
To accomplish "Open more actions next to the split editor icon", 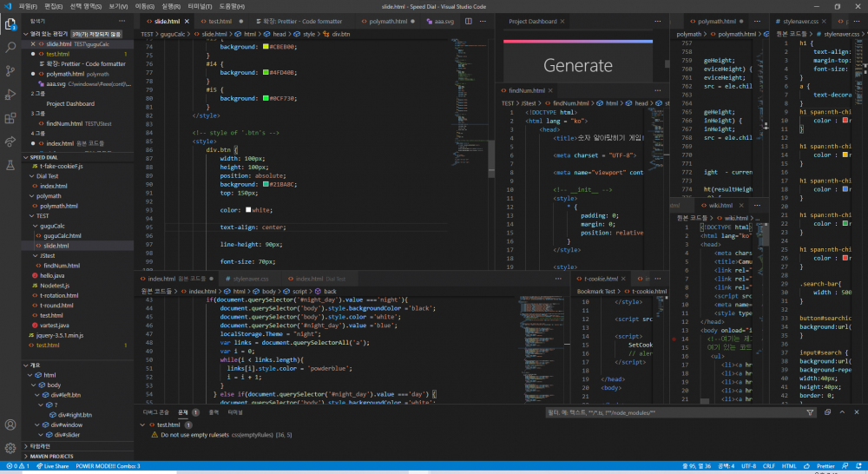I will [483, 21].
